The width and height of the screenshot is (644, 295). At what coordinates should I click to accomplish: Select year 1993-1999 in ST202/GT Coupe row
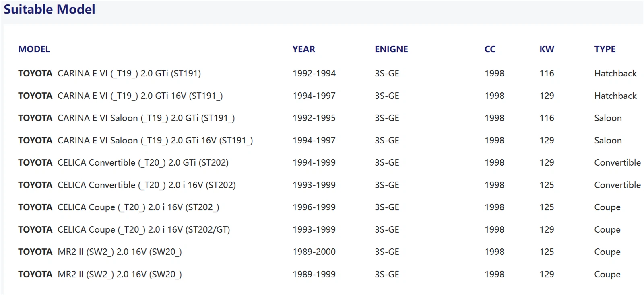(x=314, y=230)
